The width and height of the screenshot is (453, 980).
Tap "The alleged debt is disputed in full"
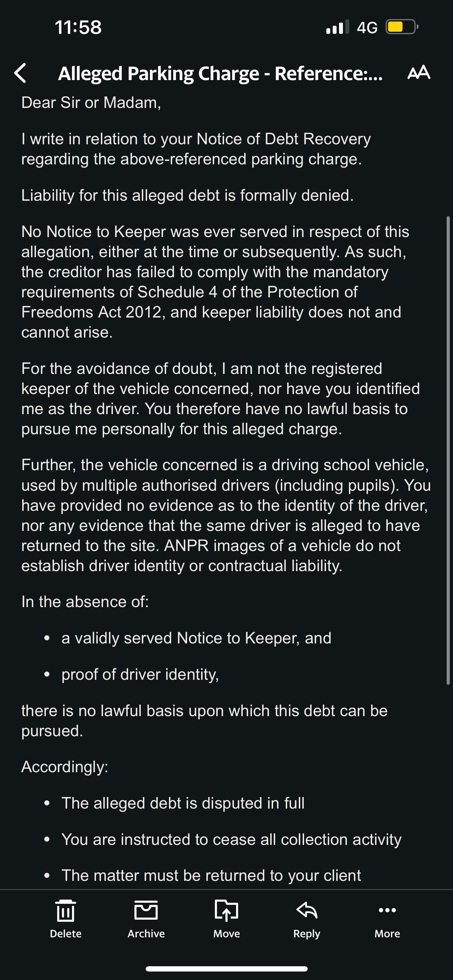(182, 803)
